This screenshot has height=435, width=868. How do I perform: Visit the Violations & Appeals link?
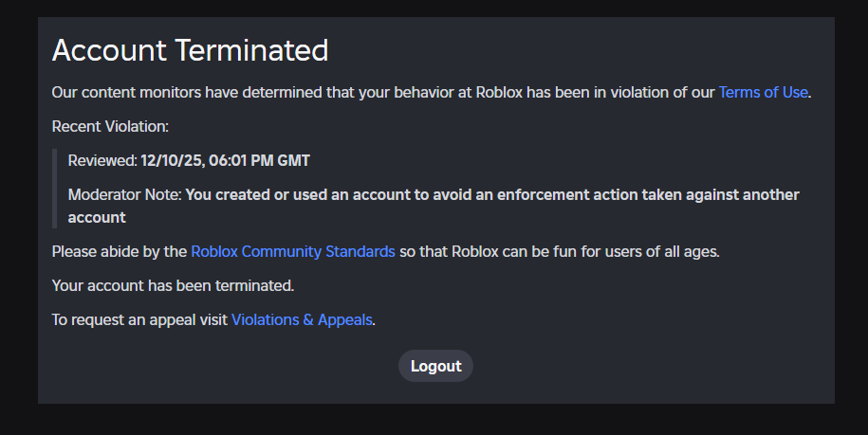[x=302, y=320]
